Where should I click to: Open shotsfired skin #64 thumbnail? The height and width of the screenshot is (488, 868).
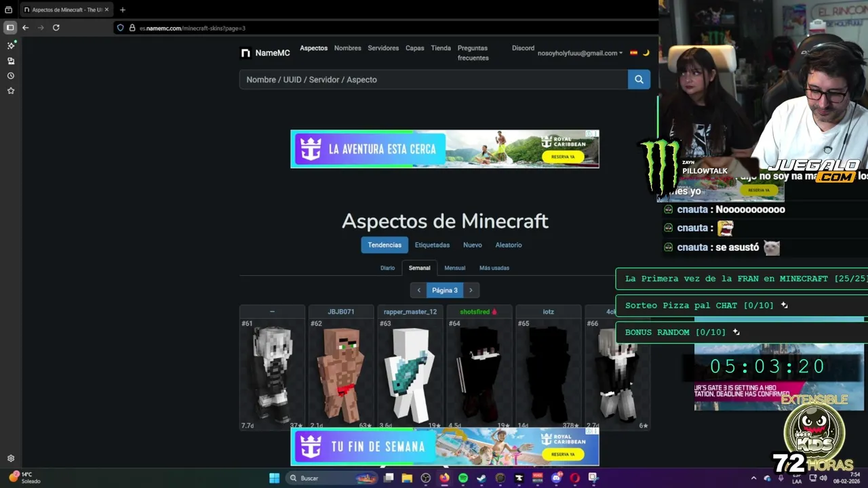click(479, 373)
